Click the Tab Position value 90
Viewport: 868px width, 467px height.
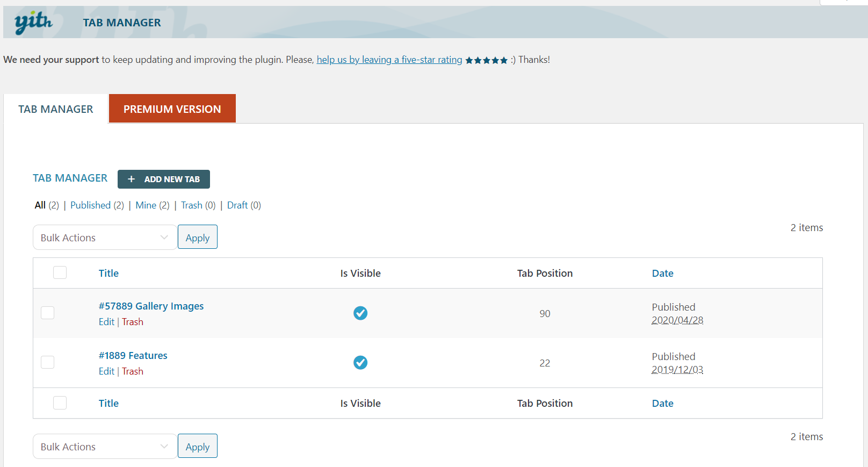[x=545, y=313]
